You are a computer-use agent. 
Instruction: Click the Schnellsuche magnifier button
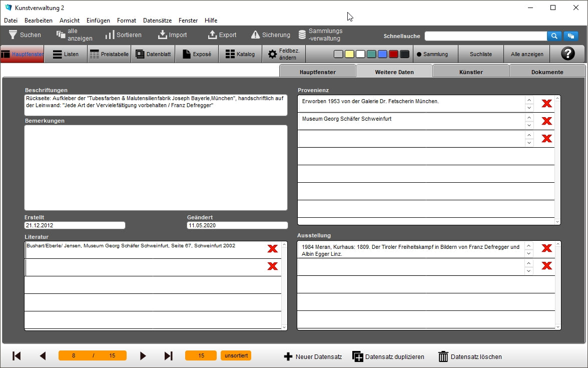tap(554, 36)
